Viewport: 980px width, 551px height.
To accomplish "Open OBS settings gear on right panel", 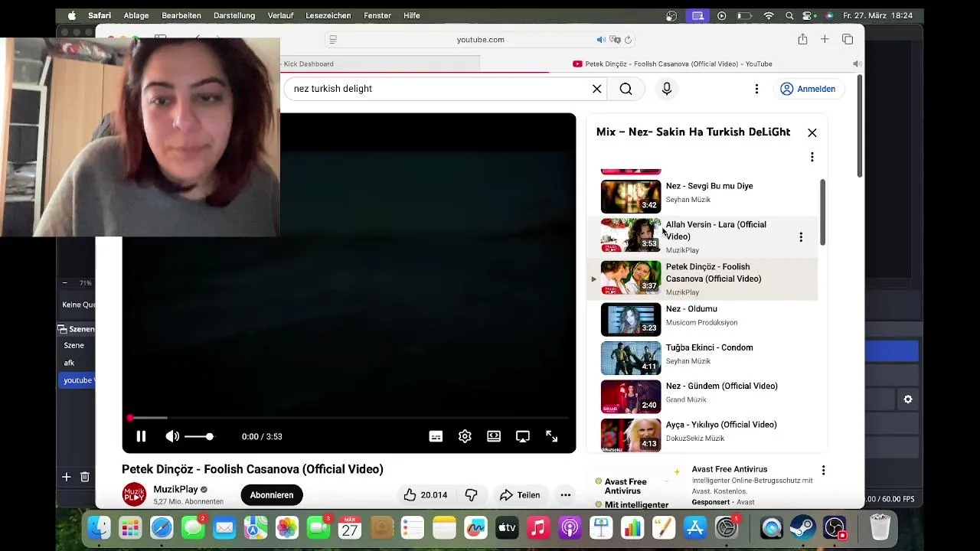I will [x=908, y=399].
